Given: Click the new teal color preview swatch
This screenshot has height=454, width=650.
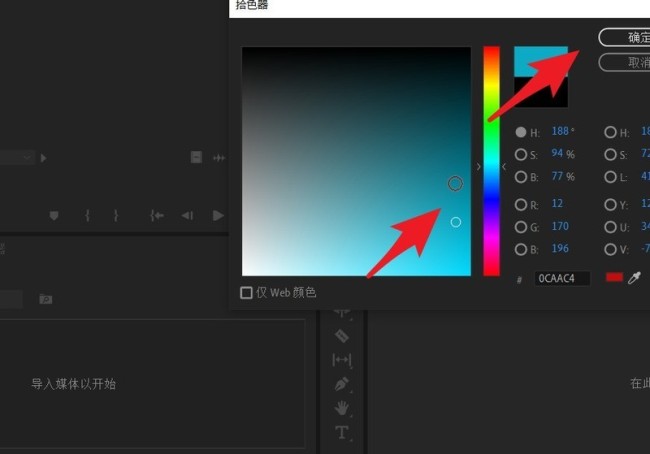Looking at the screenshot, I should coord(541,61).
